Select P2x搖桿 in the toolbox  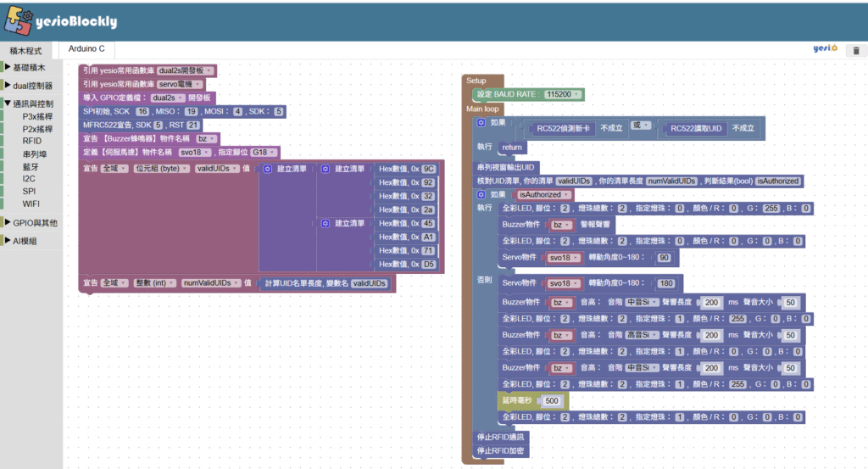pos(37,128)
